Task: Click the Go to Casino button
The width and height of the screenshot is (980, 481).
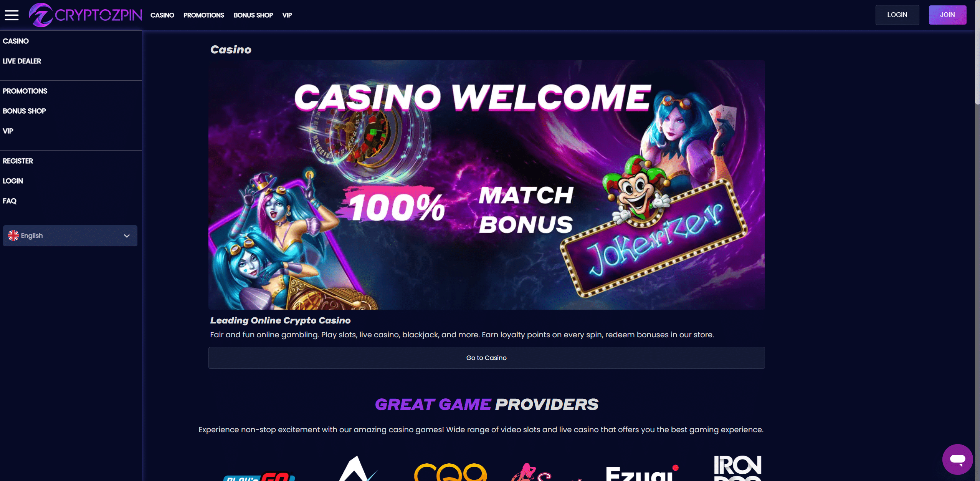Action: pos(486,358)
